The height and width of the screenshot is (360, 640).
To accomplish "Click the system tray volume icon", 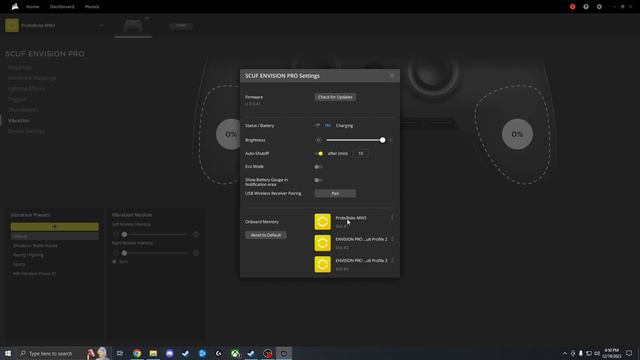I will click(x=597, y=353).
